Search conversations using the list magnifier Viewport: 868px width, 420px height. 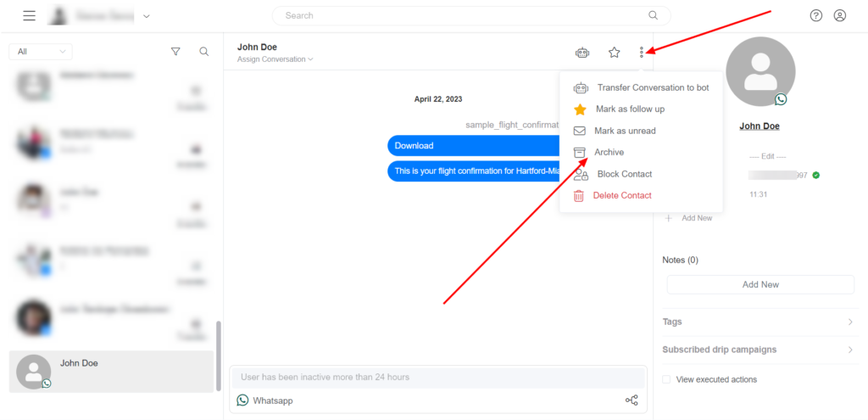203,52
